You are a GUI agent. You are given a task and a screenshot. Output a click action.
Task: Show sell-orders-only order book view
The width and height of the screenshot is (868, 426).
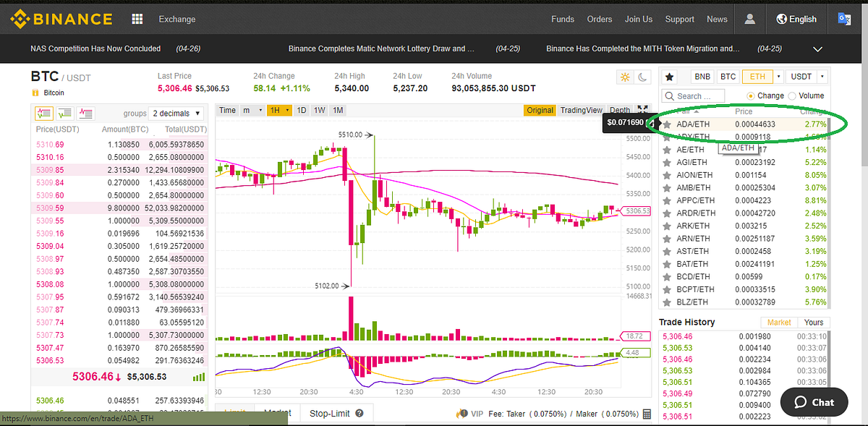[x=86, y=114]
